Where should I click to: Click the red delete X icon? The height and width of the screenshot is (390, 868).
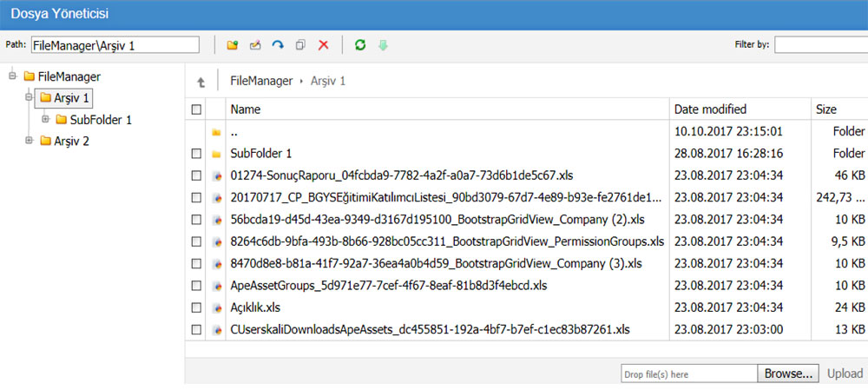(x=324, y=45)
